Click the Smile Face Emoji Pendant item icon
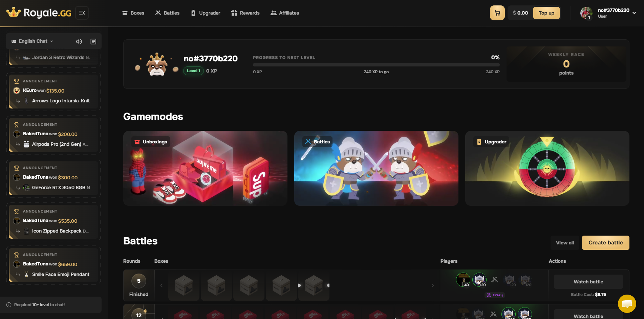The height and width of the screenshot is (319, 644). 26,274
